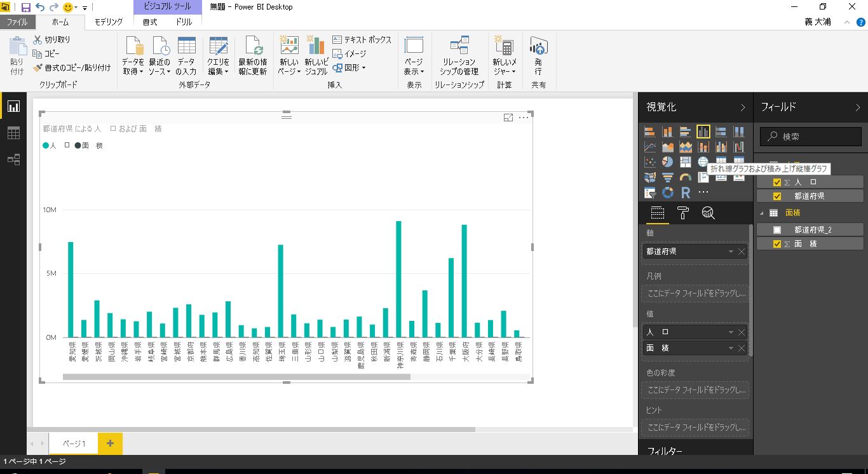Add a new page with plus button
The height and width of the screenshot is (474, 868).
[x=110, y=444]
